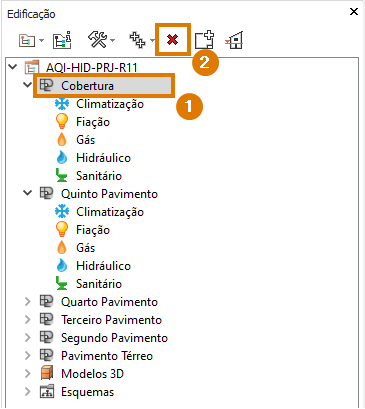Select the Esquemas tree item

tap(87, 392)
